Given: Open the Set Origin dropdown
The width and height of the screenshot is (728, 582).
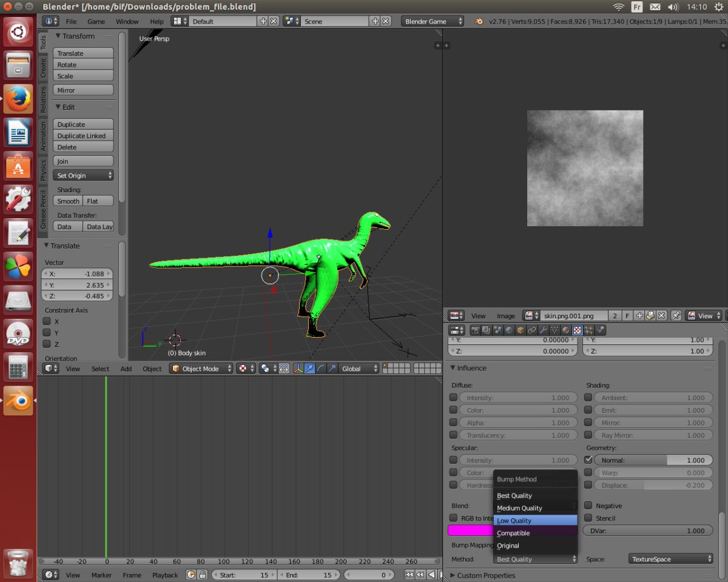Looking at the screenshot, I should [x=83, y=175].
